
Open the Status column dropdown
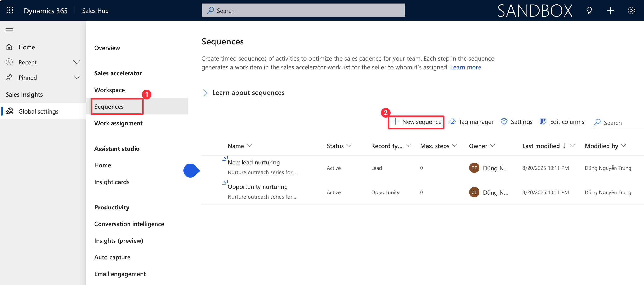[349, 146]
